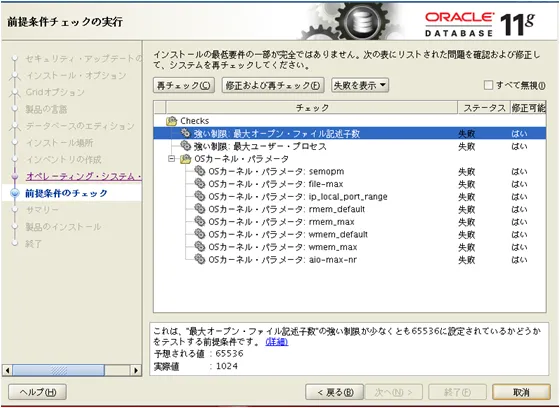This screenshot has height=408, width=560.
Task: Select the 最大オープン・ファイル記述子数 row
Action: [x=350, y=133]
